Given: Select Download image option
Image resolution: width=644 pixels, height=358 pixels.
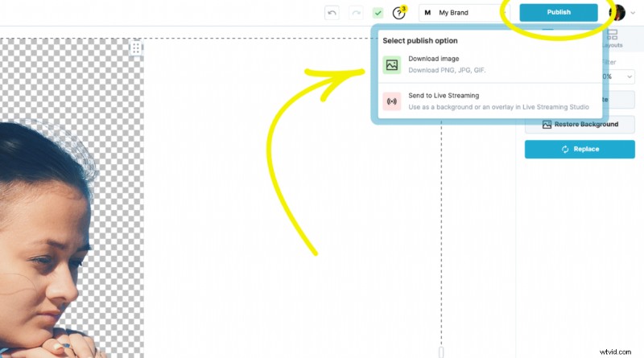Looking at the screenshot, I should click(x=490, y=64).
